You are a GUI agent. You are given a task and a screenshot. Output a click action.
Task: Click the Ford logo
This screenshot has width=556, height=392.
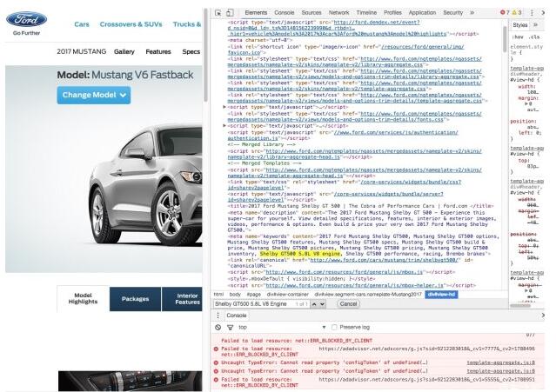(27, 19)
